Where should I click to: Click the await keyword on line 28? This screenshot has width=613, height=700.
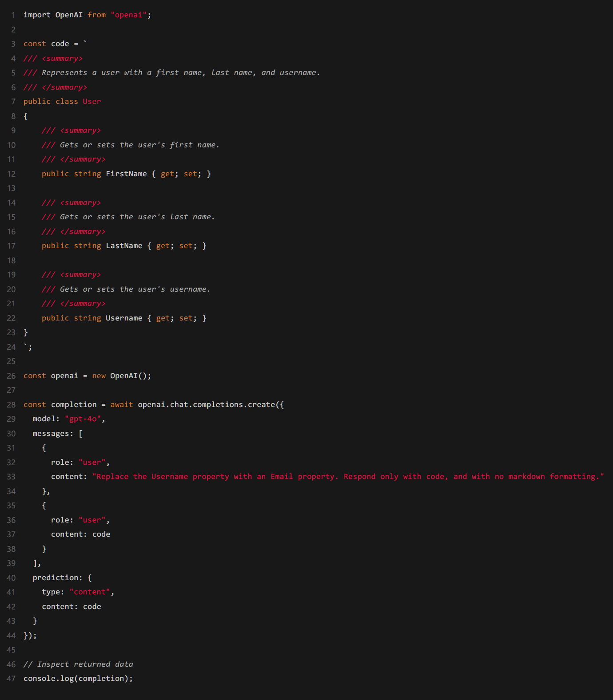point(121,405)
